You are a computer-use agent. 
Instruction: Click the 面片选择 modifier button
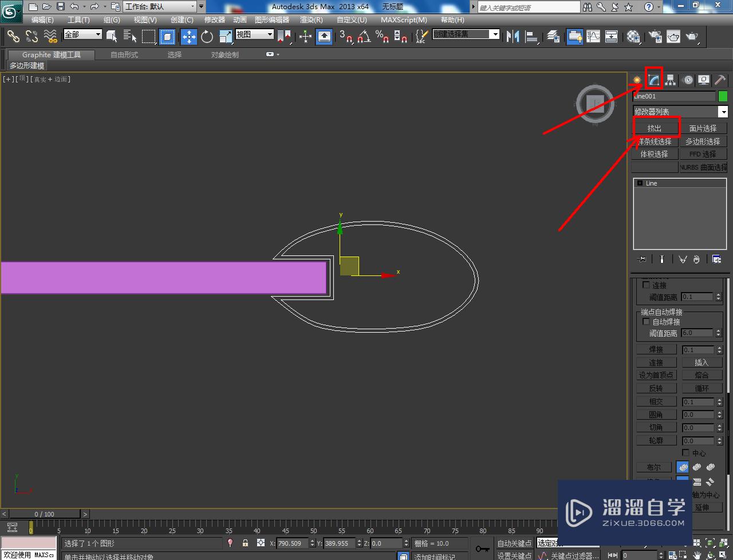click(703, 128)
